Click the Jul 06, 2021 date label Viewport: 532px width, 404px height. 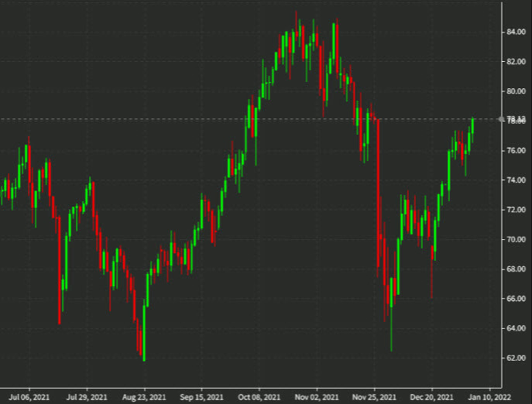coord(29,397)
